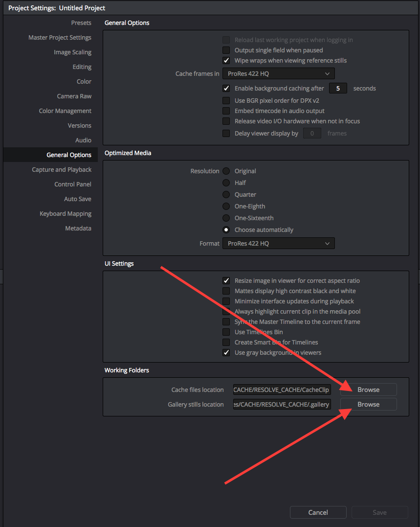Select Choose automatically resolution

click(x=226, y=230)
